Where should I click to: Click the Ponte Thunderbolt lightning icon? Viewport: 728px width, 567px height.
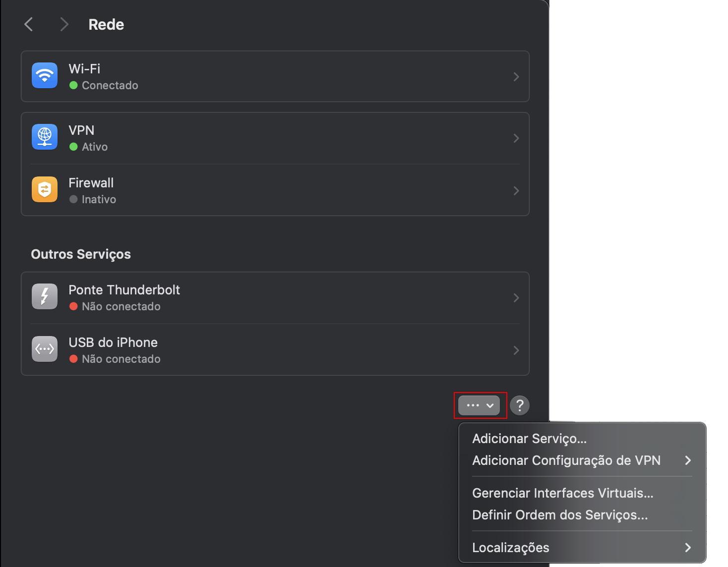[x=44, y=296]
